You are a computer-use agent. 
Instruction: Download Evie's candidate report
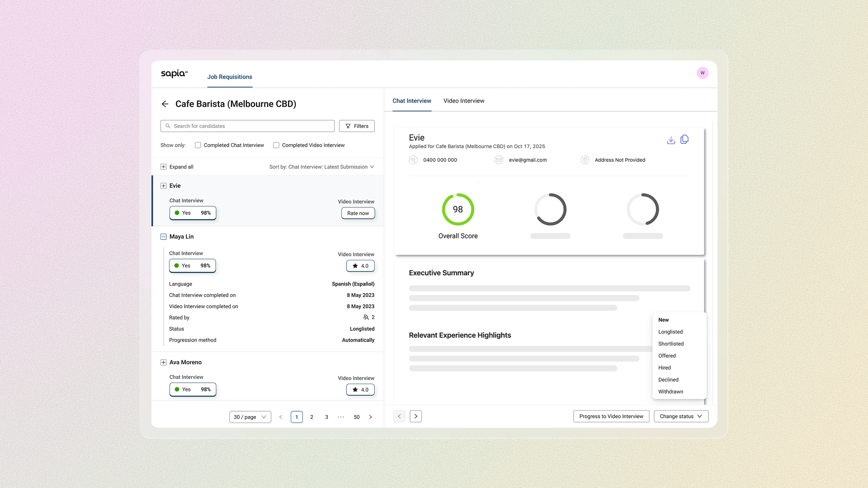point(671,140)
